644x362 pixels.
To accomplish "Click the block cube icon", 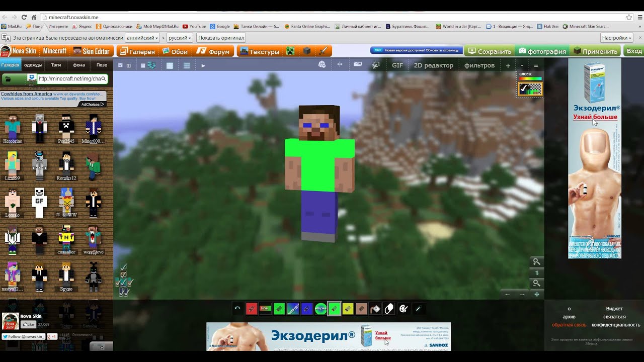I will point(307,51).
